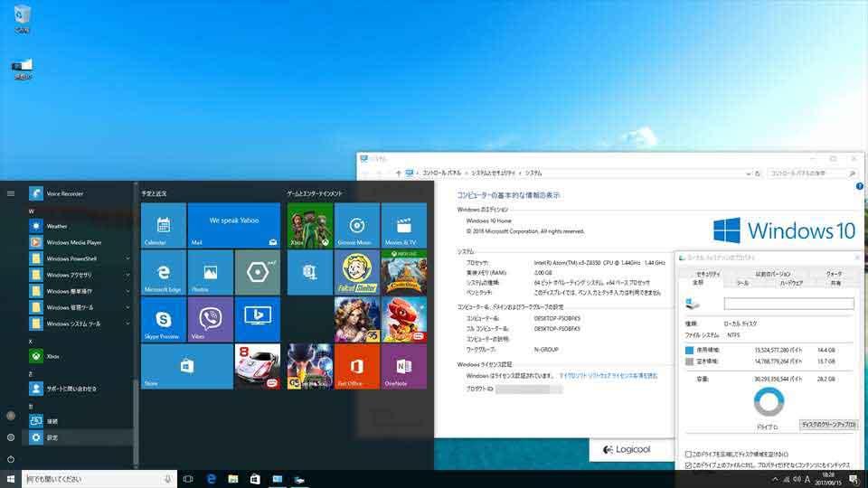Click the Control Panel search box
Image resolution: width=868 pixels, height=488 pixels.
coord(812,174)
